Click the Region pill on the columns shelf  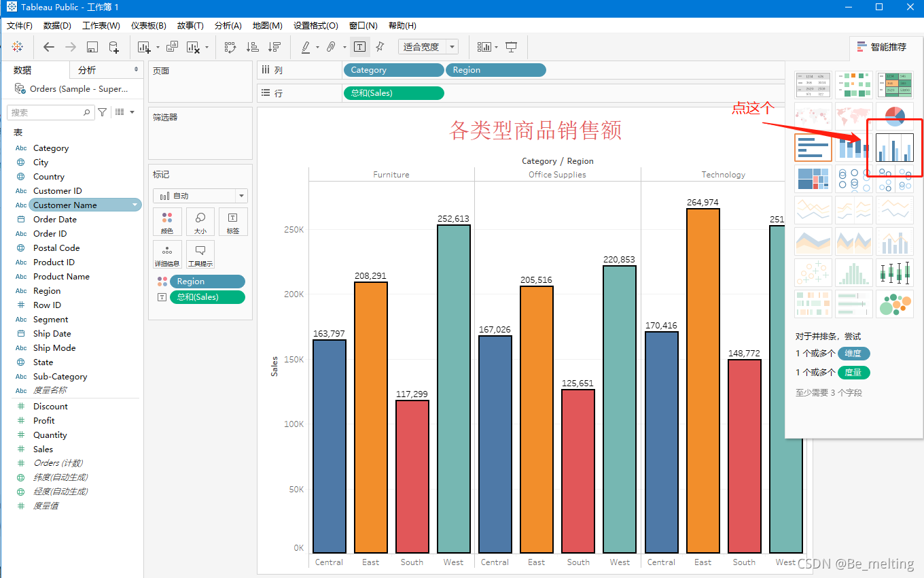(x=495, y=70)
